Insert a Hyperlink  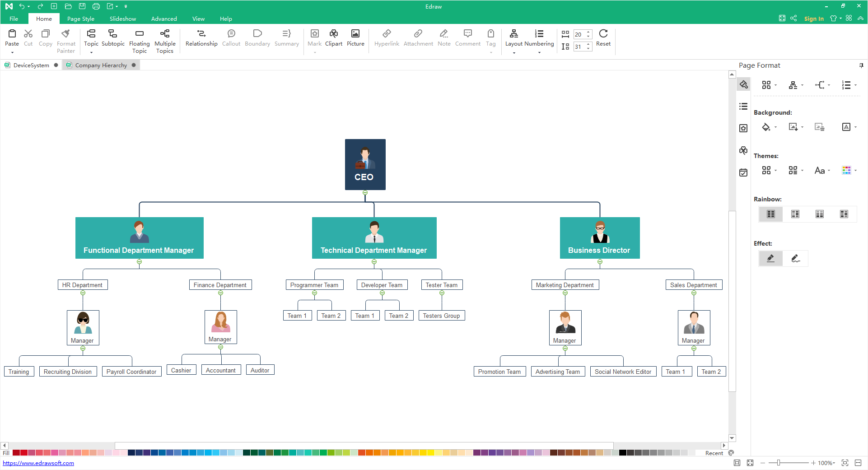387,38
